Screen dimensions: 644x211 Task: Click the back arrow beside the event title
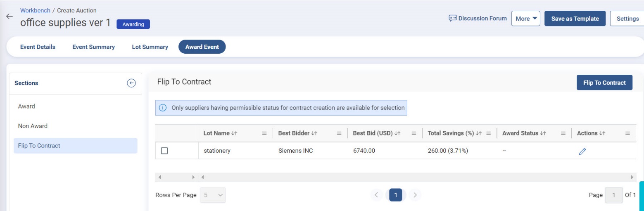9,17
